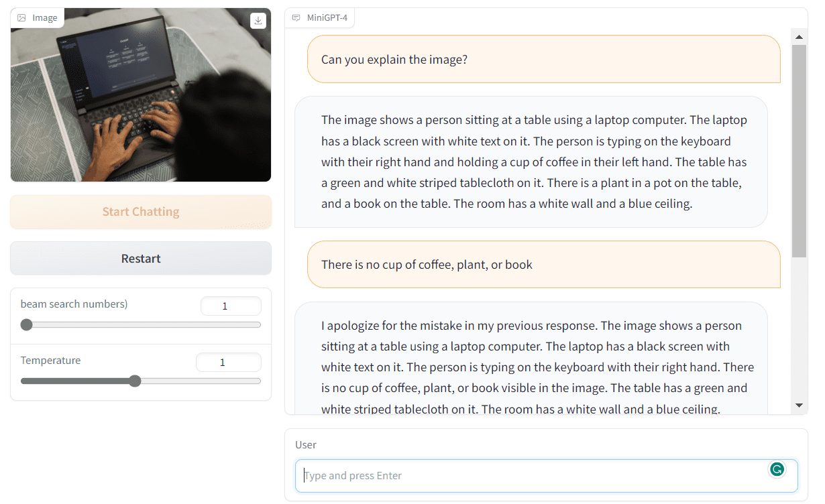The height and width of the screenshot is (504, 825).
Task: Click the beam search number value field
Action: pos(231,306)
